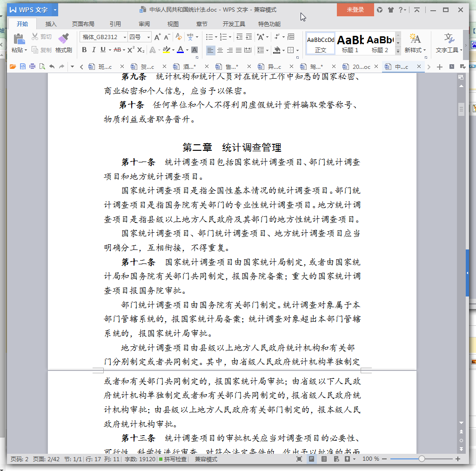Close the 班...c document tab
This screenshot has height=471, width=476.
[122, 67]
